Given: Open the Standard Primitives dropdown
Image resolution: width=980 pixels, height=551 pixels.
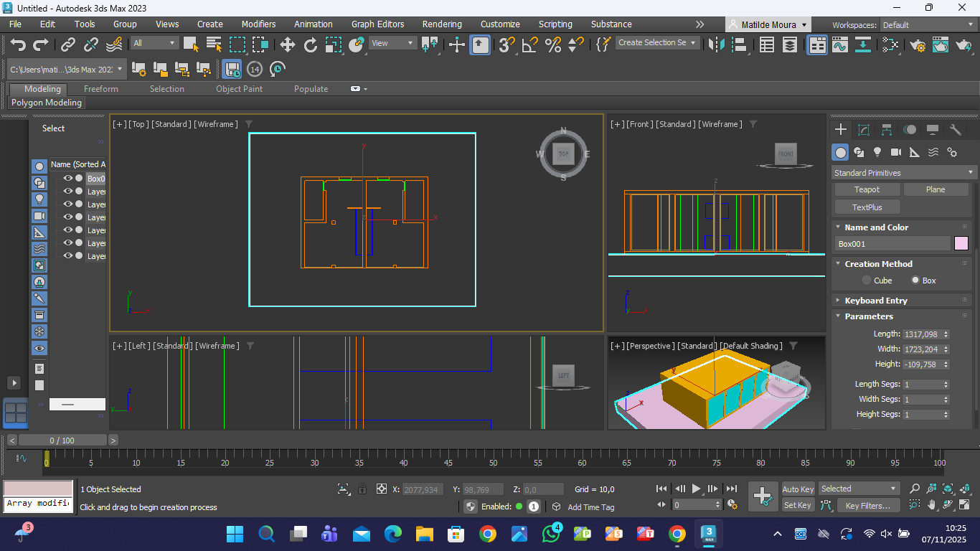Looking at the screenshot, I should pyautogui.click(x=904, y=173).
